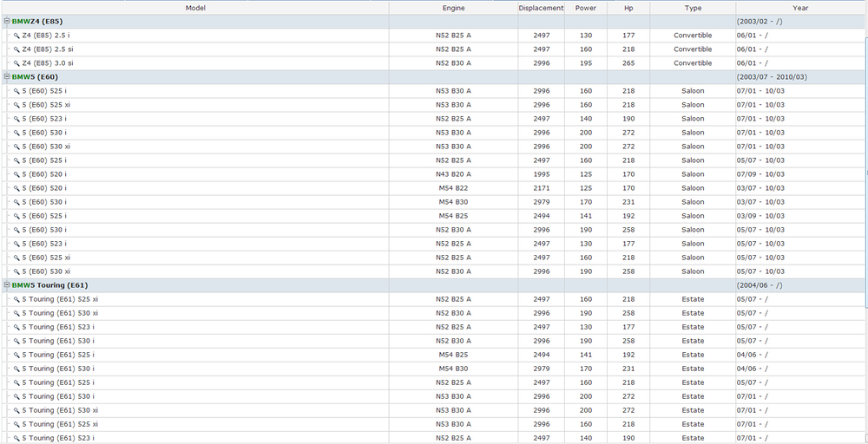Click the M54 B22 engine cell
Viewport: 868px width, 444px height.
(x=453, y=188)
